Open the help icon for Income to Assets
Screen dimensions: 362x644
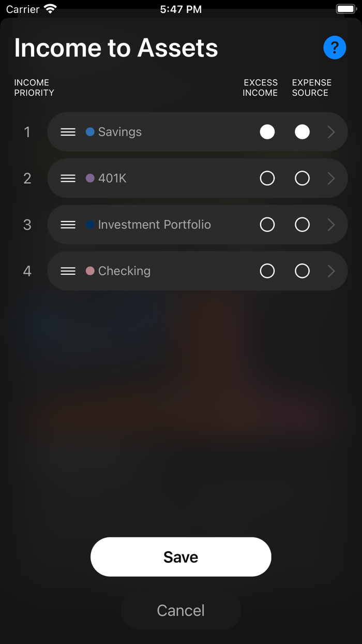335,47
